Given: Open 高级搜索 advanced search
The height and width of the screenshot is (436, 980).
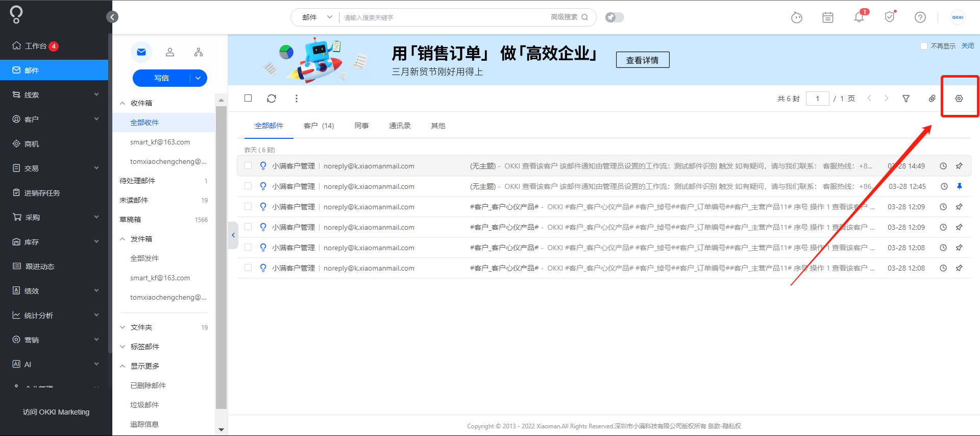Looking at the screenshot, I should 564,17.
